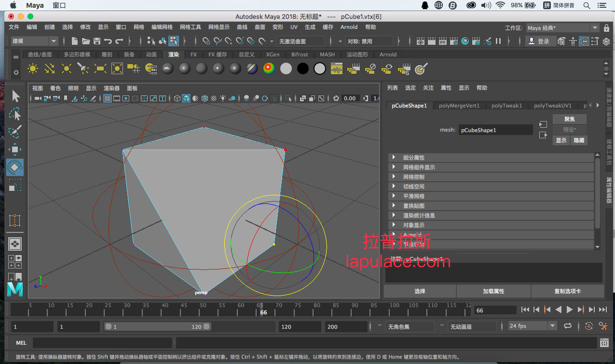615x364 pixels.
Task: Click the playback range slider bar
Action: pyautogui.click(x=158, y=326)
